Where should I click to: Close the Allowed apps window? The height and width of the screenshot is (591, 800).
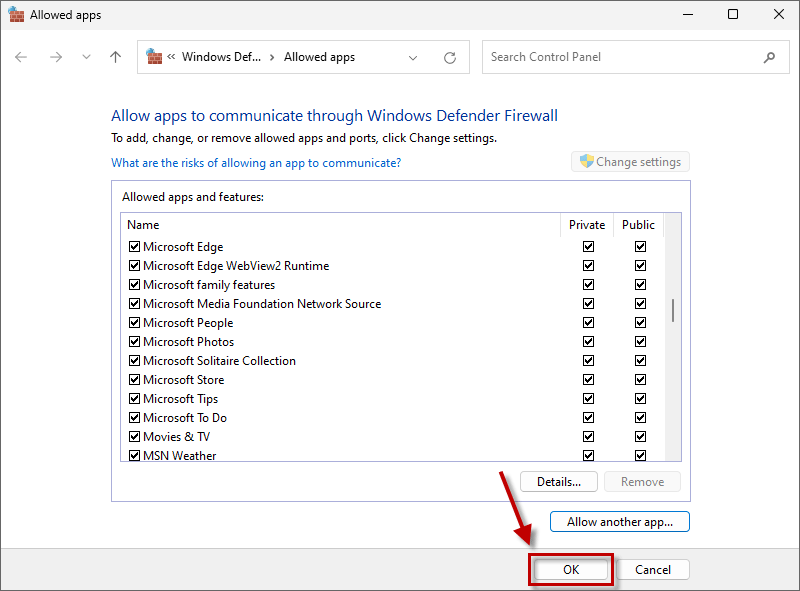pyautogui.click(x=779, y=14)
